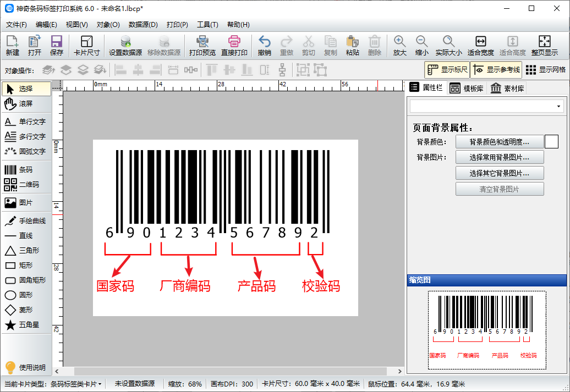Set view to 实际大小 actual size

[x=448, y=46]
